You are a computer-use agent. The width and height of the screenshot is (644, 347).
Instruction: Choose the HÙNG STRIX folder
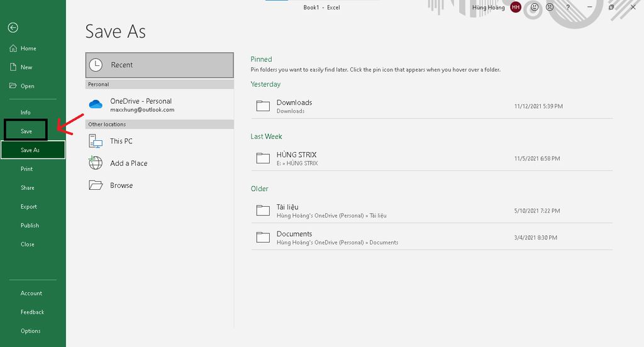(x=297, y=158)
